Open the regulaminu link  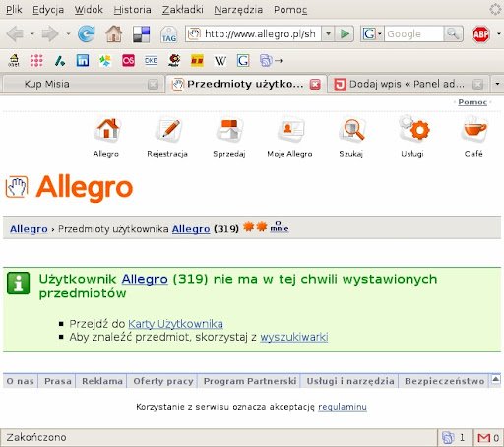pyautogui.click(x=343, y=407)
